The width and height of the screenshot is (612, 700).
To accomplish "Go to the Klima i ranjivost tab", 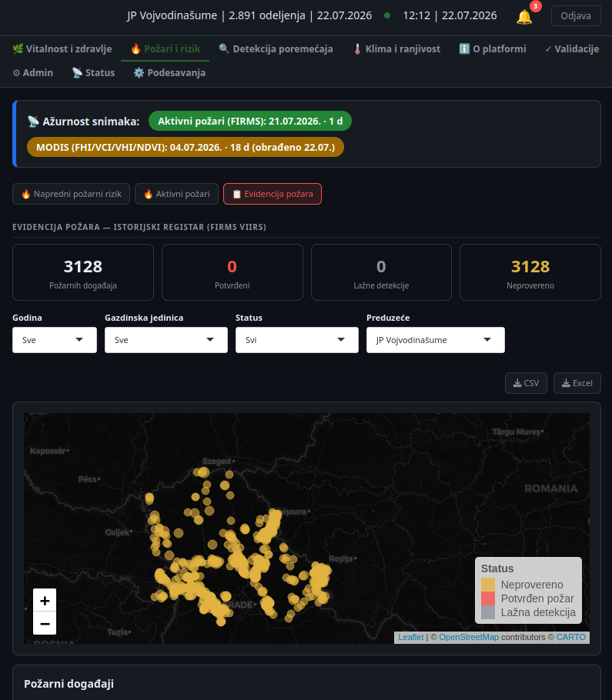I will tap(396, 49).
